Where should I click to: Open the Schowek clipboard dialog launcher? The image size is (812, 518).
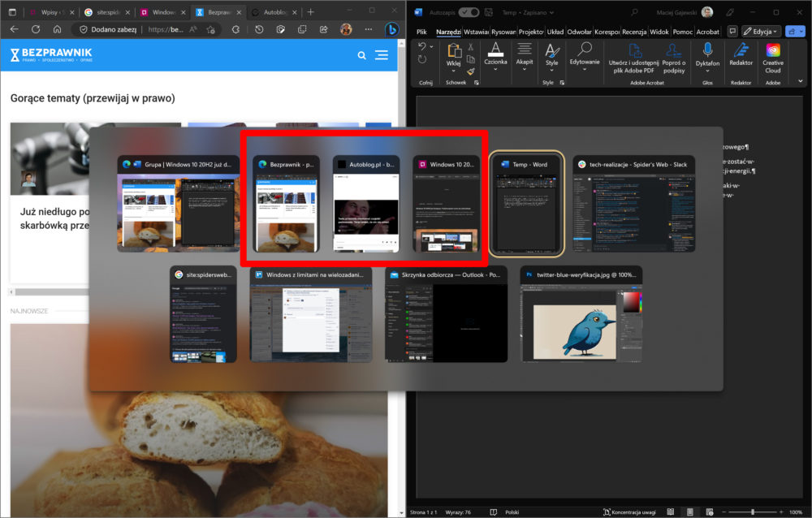(x=477, y=82)
